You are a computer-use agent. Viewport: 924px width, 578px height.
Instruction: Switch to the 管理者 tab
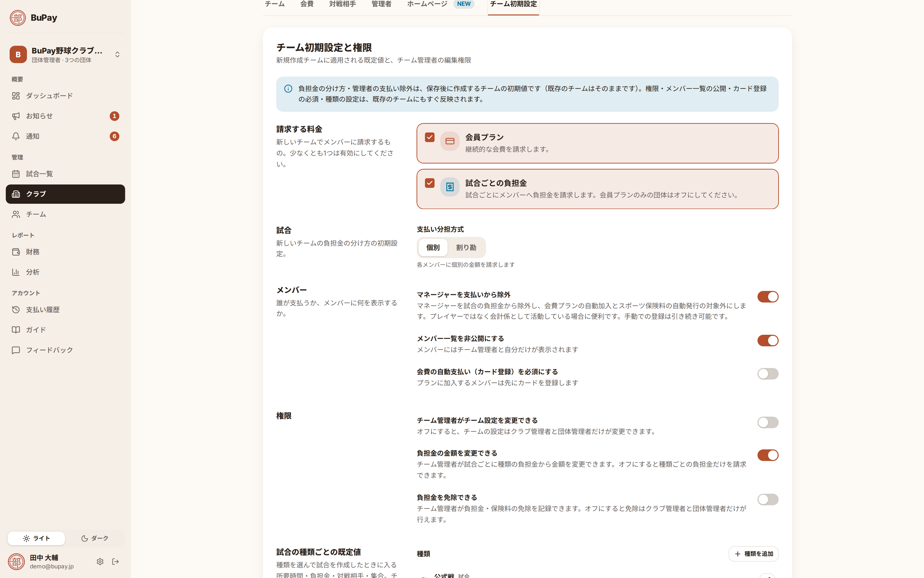(x=381, y=4)
